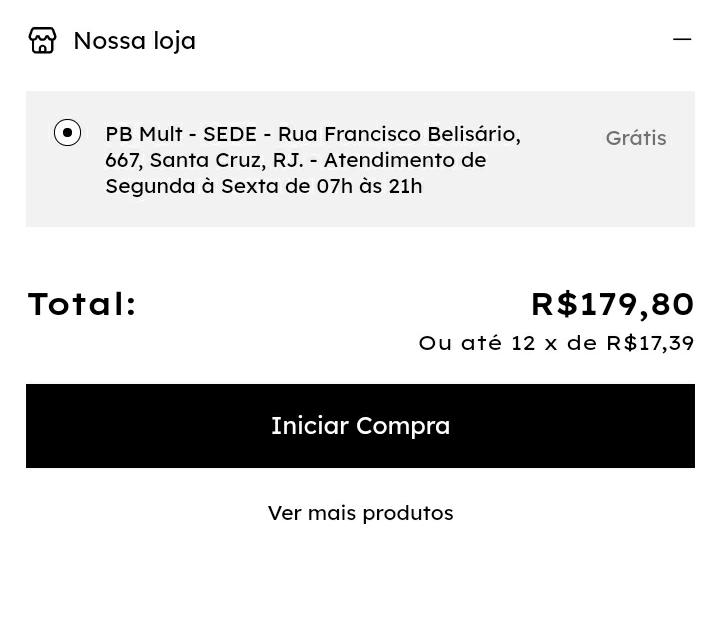Click the PB Mult - SEDE store name
The height and width of the screenshot is (642, 720).
click(181, 134)
